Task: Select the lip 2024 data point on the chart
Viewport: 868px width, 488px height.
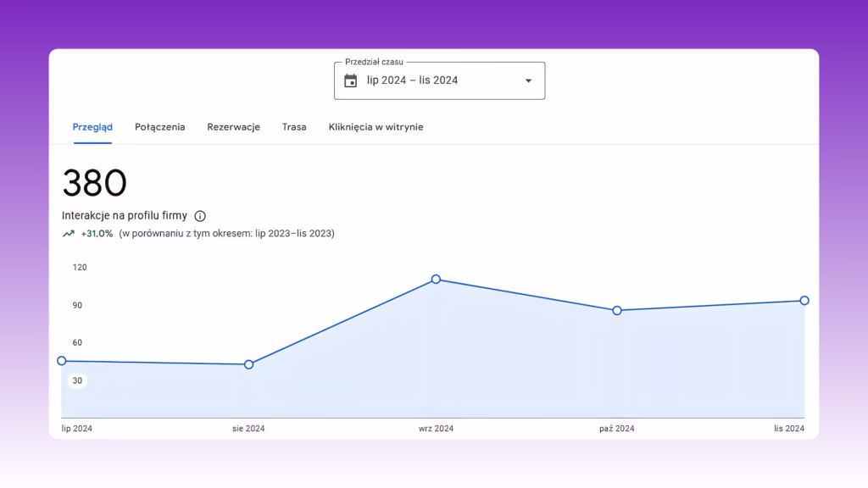Action: click(62, 361)
